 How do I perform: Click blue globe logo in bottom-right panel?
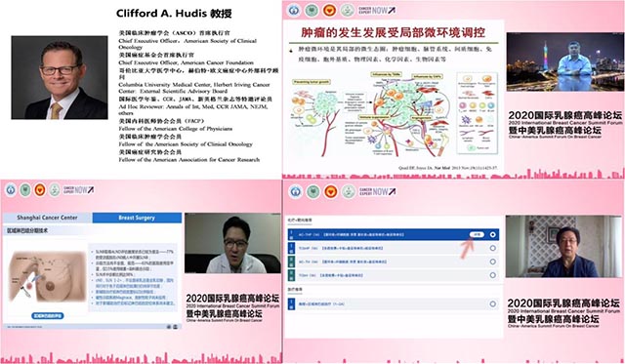coord(295,191)
